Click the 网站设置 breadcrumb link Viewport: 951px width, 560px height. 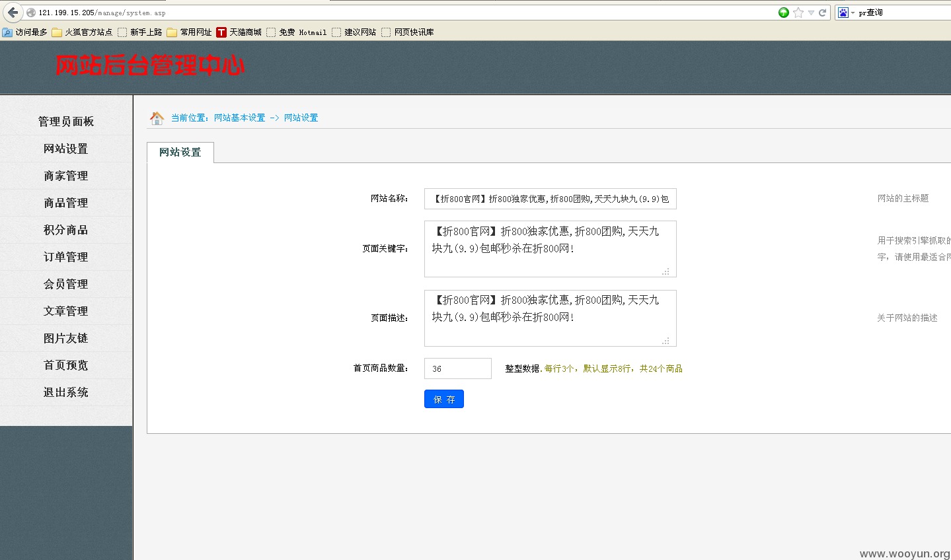pos(301,118)
